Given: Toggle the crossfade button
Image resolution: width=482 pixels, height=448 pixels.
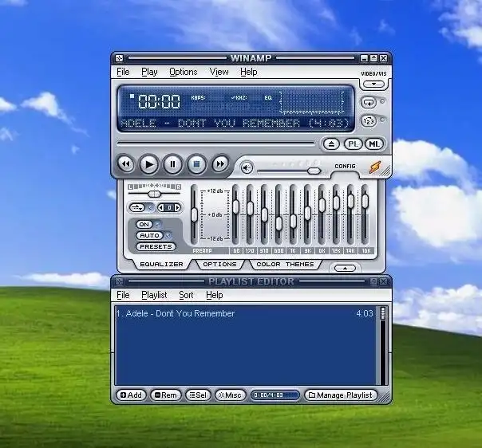Looking at the screenshot, I should tap(137, 207).
